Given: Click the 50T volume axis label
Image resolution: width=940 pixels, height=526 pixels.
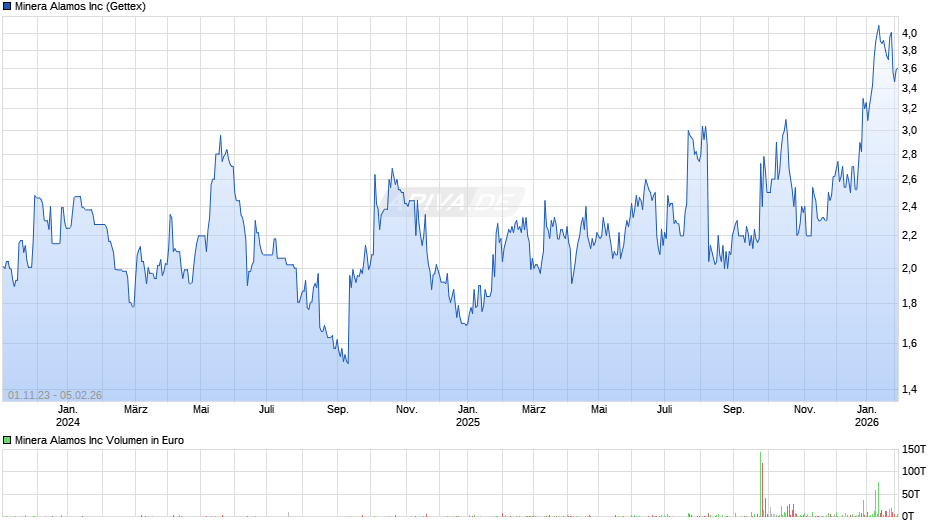Looking at the screenshot, I should coord(911,494).
